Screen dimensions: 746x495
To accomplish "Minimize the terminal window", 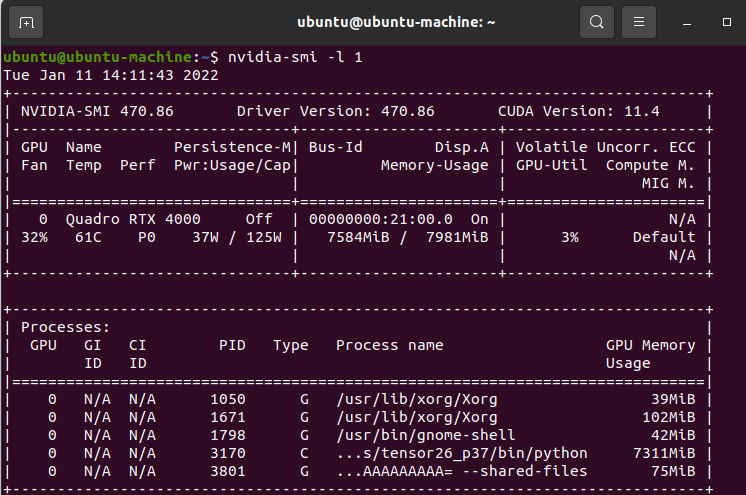I will [687, 23].
